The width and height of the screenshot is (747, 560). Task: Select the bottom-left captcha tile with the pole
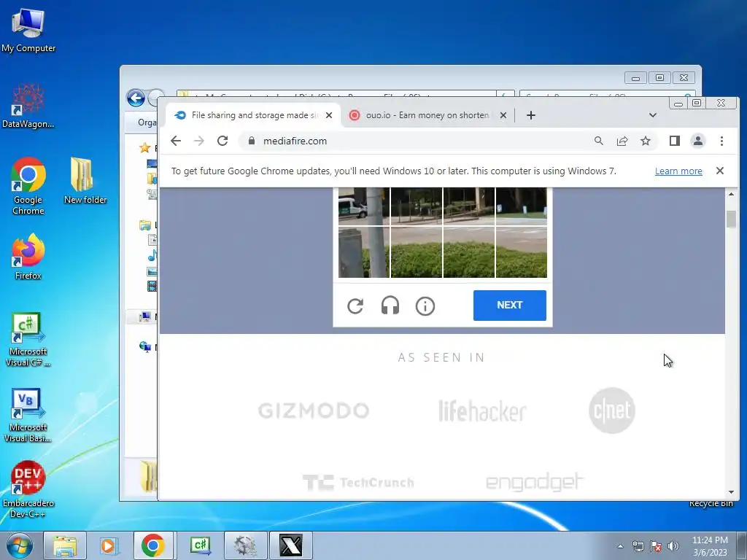[x=364, y=252]
